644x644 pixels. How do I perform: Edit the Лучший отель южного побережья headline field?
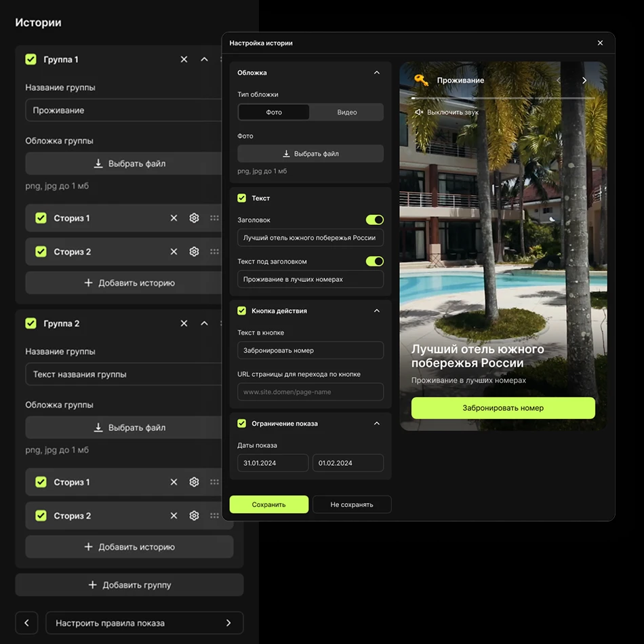point(310,238)
